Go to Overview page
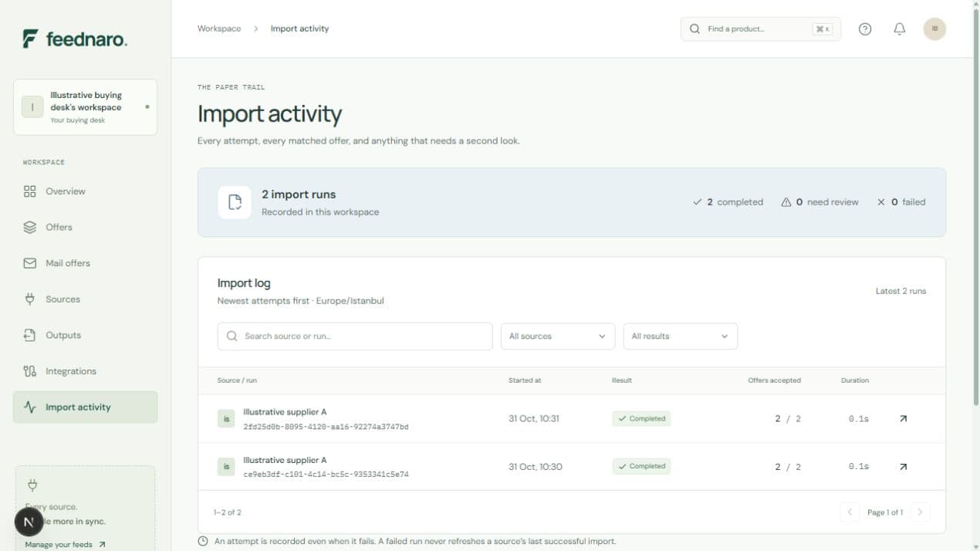Viewport: 980px width, 551px height. (x=86, y=191)
